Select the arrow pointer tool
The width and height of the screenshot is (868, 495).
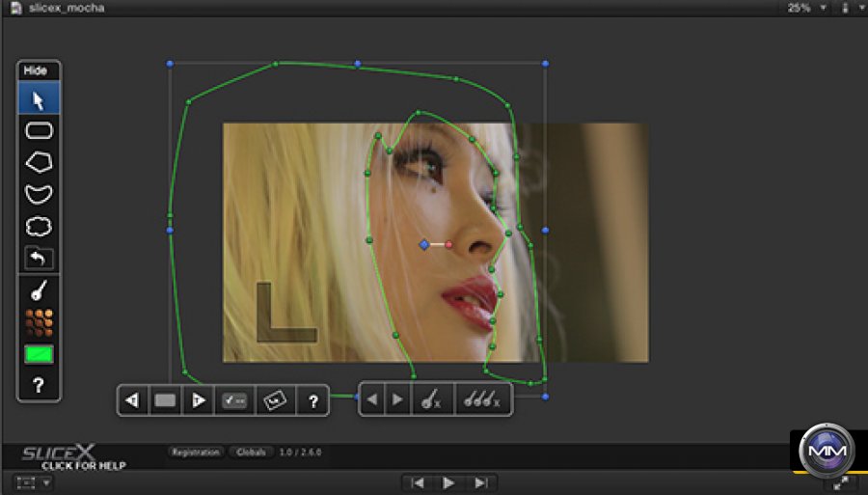tap(39, 99)
